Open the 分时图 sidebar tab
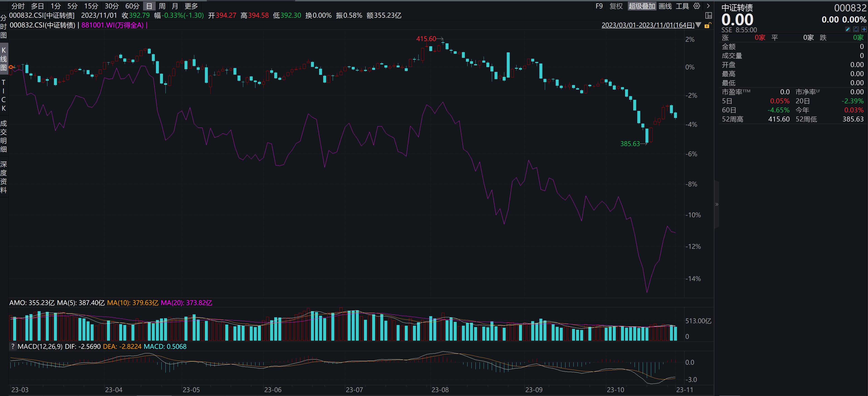The height and width of the screenshot is (396, 868). (x=3, y=26)
